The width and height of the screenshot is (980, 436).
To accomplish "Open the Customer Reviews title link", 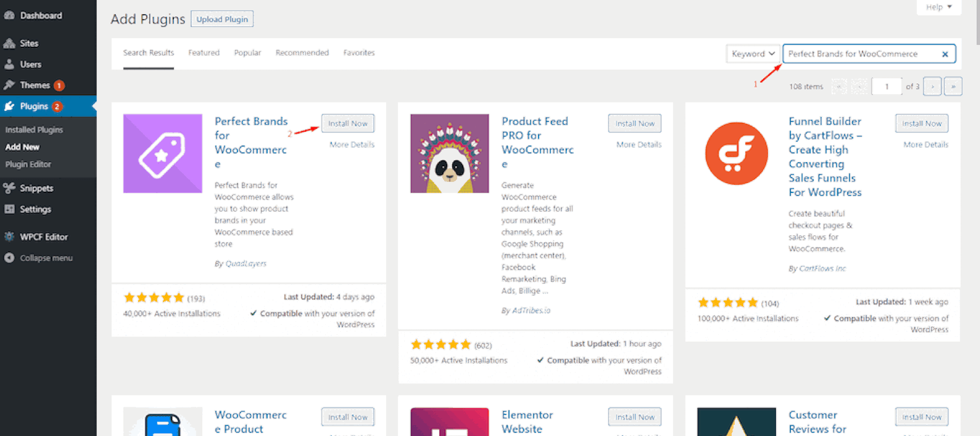I will 818,422.
